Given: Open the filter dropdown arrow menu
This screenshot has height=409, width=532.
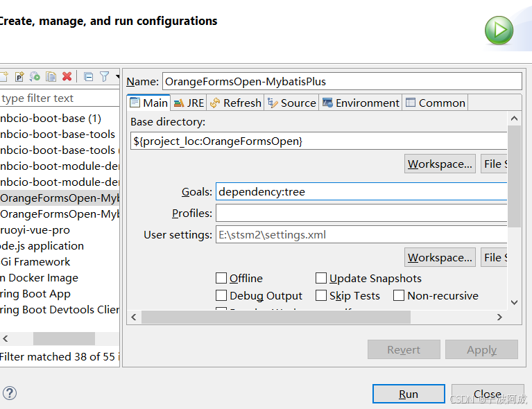Looking at the screenshot, I should (x=117, y=77).
